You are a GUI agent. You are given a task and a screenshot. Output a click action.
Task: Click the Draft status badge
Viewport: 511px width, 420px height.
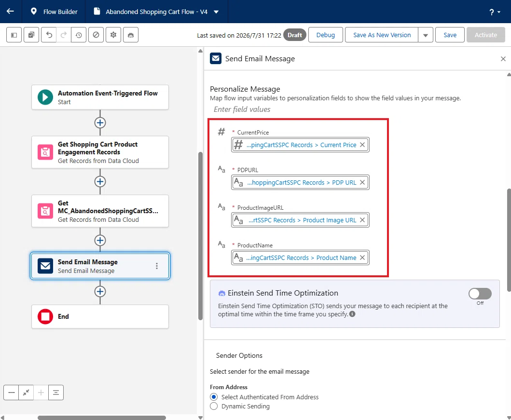tap(295, 35)
